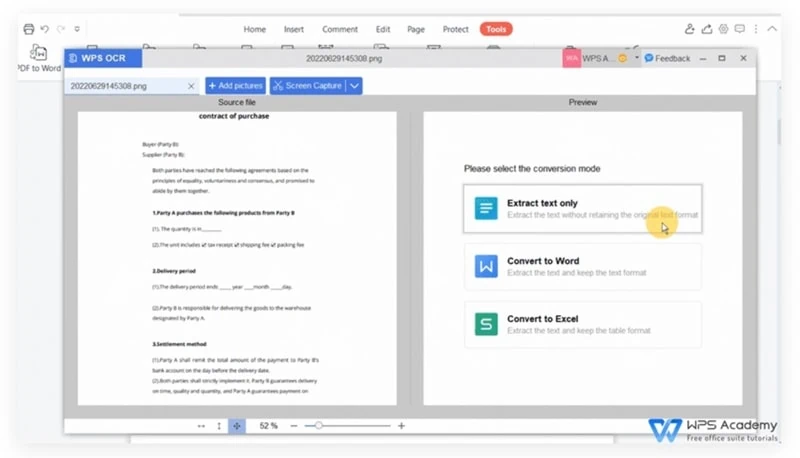Switch to the Protect ribbon tab
The width and height of the screenshot is (800, 458).
click(456, 29)
